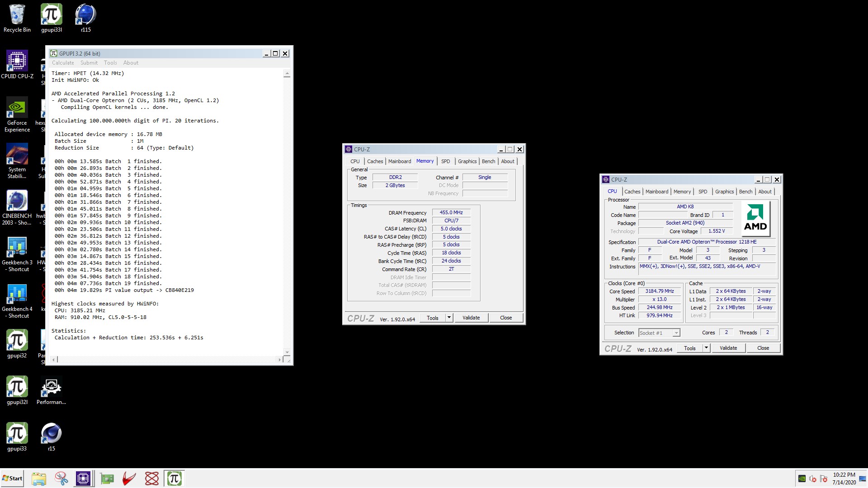Click Tools button in Memory CPU-Z window
Viewport: 868px width, 488px height.
433,318
